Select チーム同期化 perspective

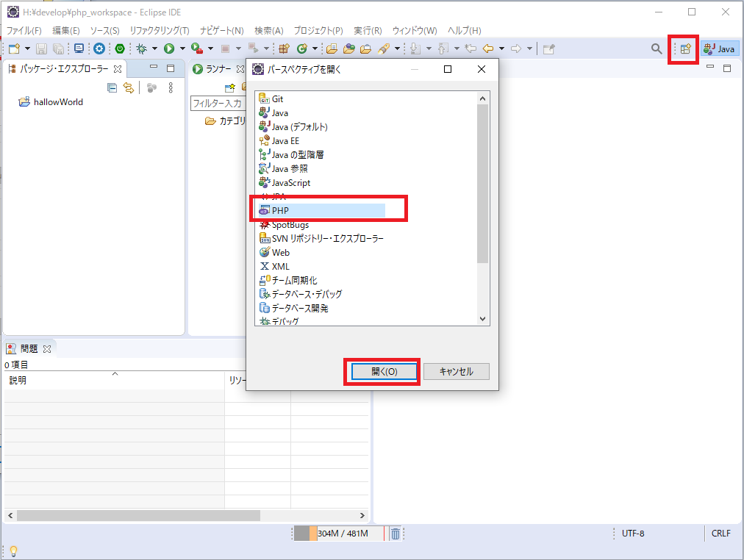coord(288,280)
